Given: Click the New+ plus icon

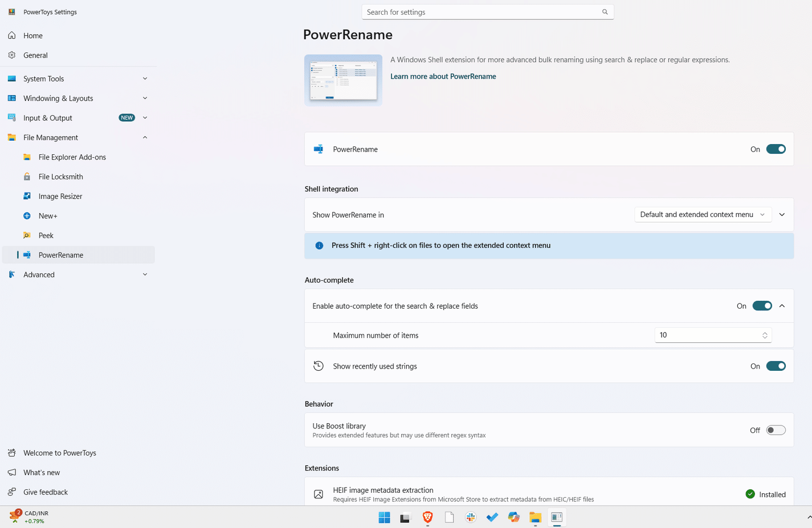Looking at the screenshot, I should point(27,216).
